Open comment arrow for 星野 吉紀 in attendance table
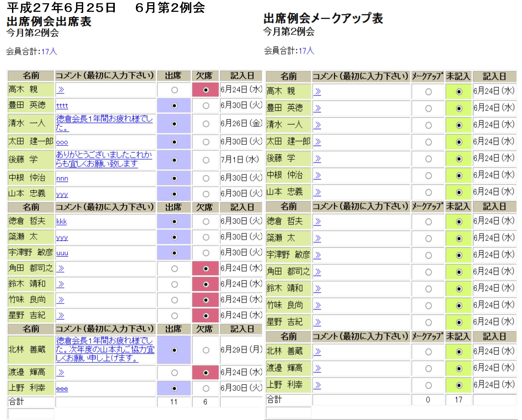This screenshot has width=522, height=420. pyautogui.click(x=60, y=316)
